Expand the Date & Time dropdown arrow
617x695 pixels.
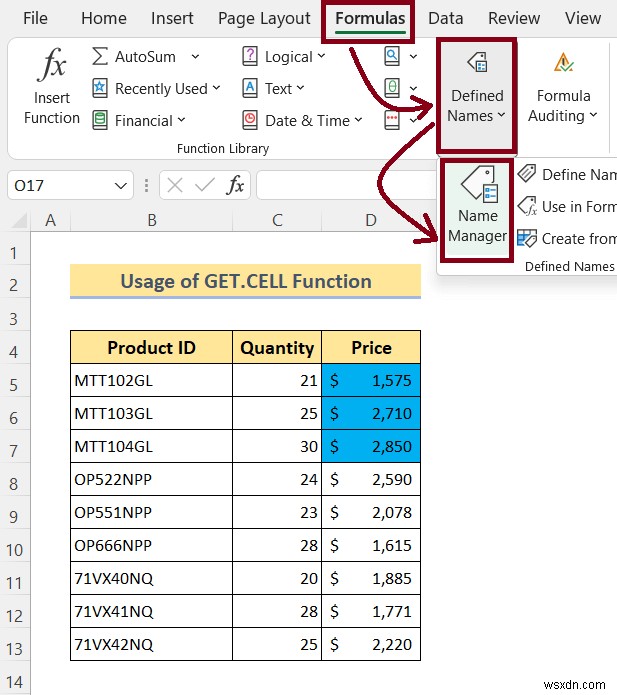click(x=359, y=120)
